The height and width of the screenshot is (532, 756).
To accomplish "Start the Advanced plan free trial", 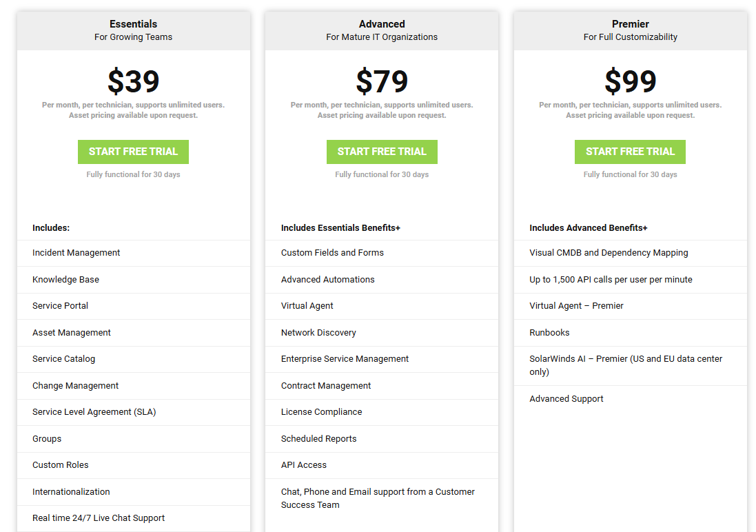I will click(x=382, y=152).
